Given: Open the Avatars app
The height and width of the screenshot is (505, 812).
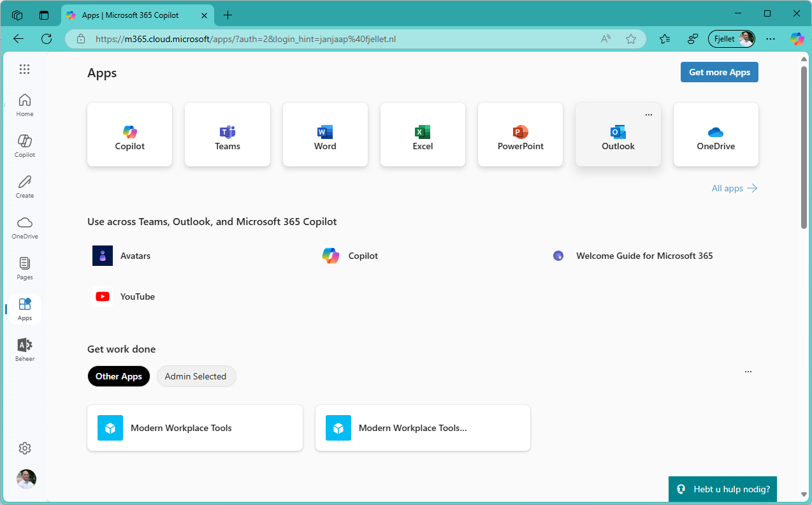Looking at the screenshot, I should click(x=121, y=256).
